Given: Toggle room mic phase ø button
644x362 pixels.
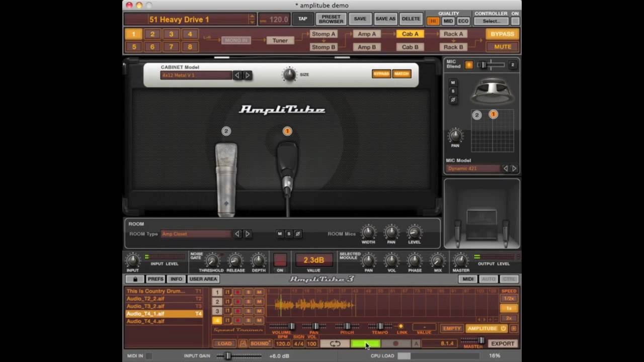Looking at the screenshot, I should click(x=298, y=234).
